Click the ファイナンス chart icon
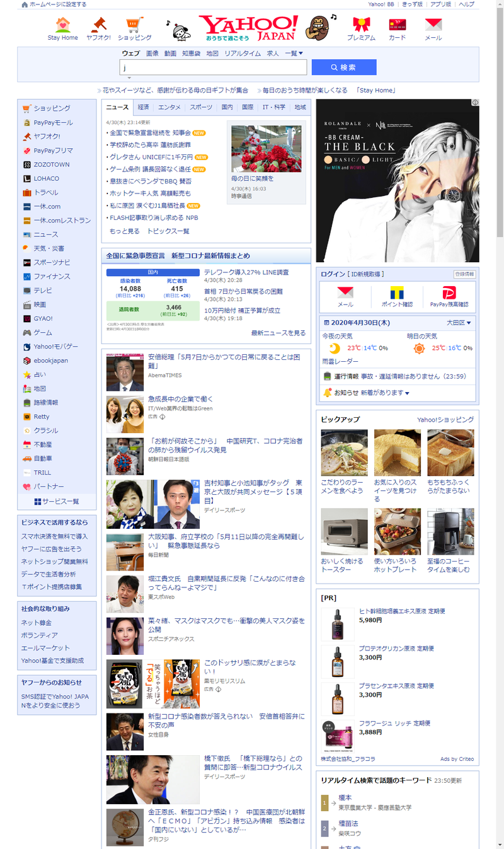504x849 pixels. point(27,277)
